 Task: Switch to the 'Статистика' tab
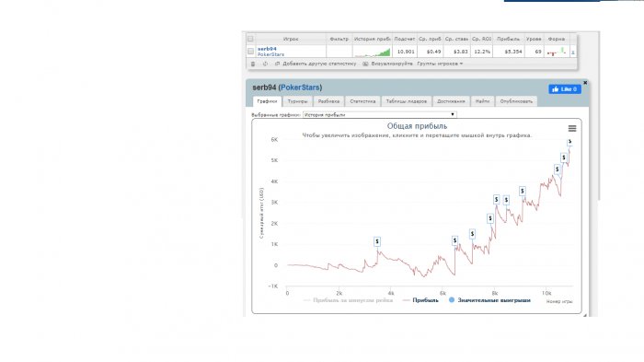point(362,101)
